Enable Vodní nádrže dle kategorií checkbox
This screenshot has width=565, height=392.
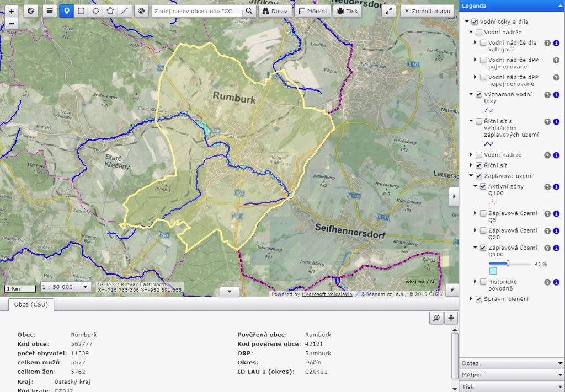[x=483, y=43]
